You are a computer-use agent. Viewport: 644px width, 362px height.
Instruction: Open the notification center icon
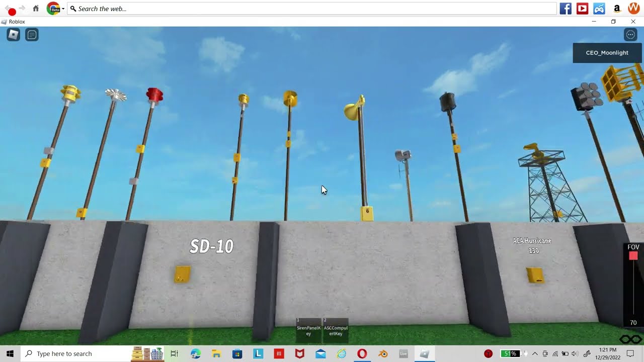tap(630, 353)
